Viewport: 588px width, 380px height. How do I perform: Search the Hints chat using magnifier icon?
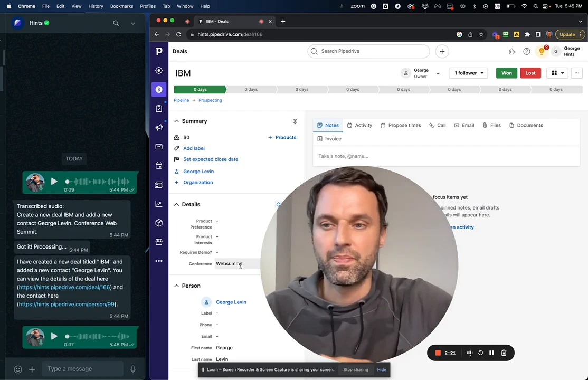(x=116, y=23)
